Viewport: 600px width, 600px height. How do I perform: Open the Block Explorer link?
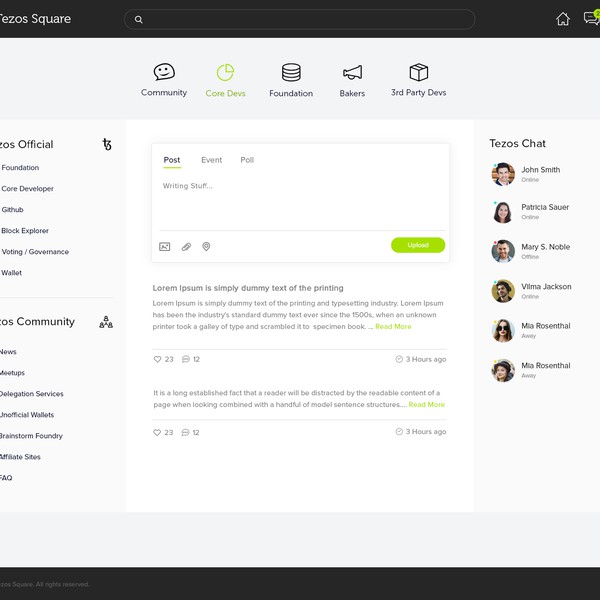click(25, 231)
